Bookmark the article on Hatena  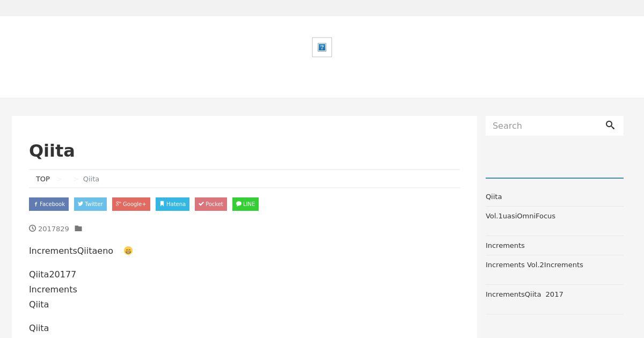click(x=172, y=204)
